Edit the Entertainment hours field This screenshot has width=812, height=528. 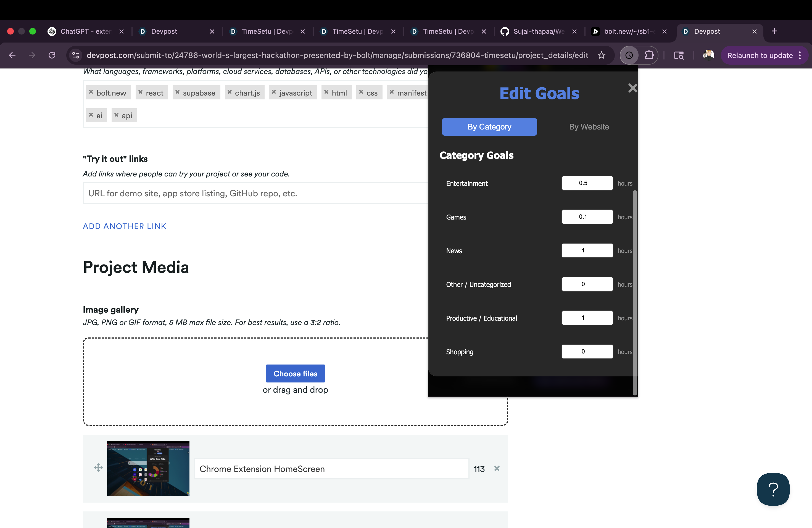(x=587, y=183)
